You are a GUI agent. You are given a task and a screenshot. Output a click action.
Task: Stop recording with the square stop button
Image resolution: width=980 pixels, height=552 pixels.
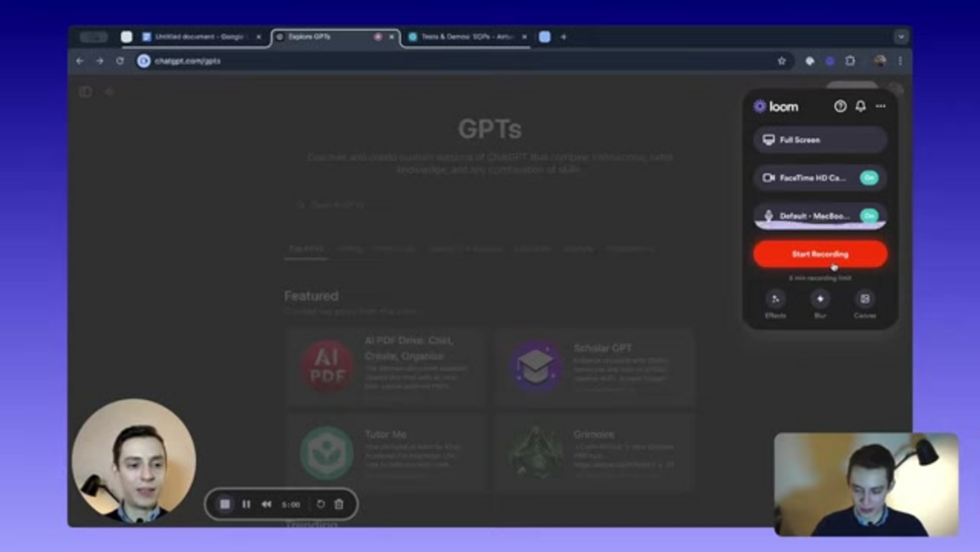point(225,504)
